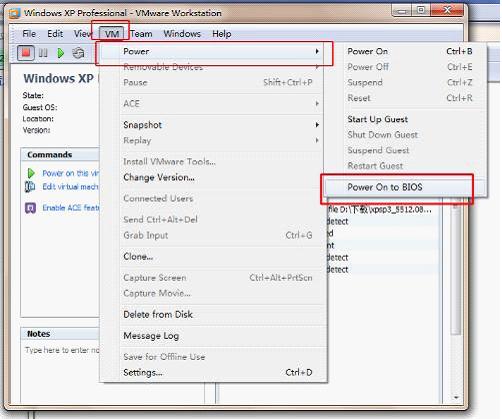This screenshot has height=419, width=502.
Task: Select Send Ctrl+Alt+Del menu entry
Action: [x=212, y=220]
